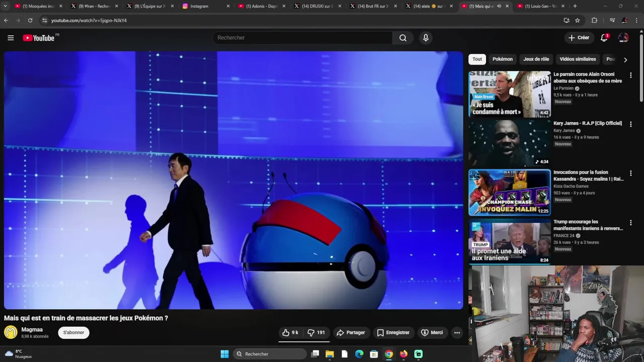Start voice search with the microphone
Viewport: 644px width, 362px height.
click(x=426, y=38)
